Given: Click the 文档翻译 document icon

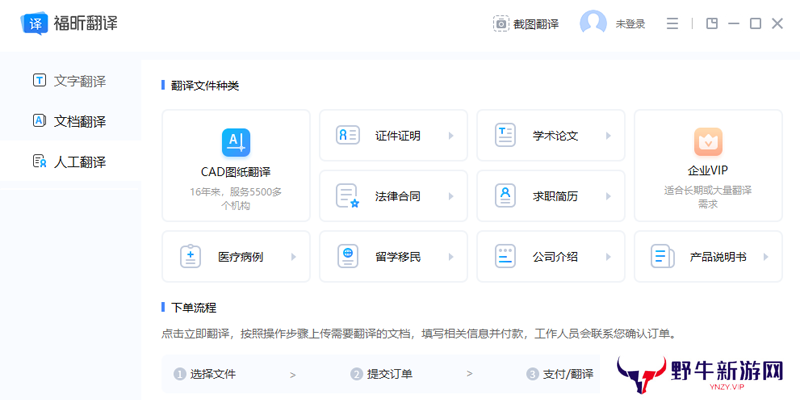Looking at the screenshot, I should [x=39, y=121].
